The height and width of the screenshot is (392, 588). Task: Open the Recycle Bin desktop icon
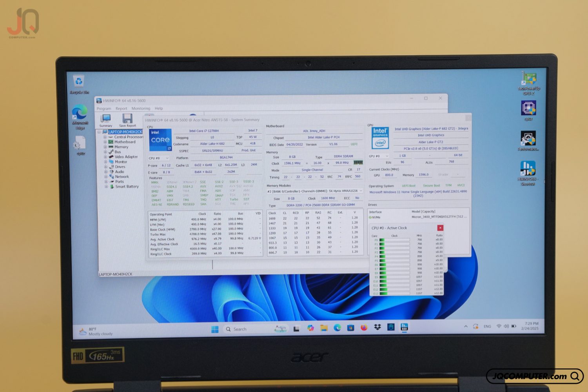[x=79, y=85]
